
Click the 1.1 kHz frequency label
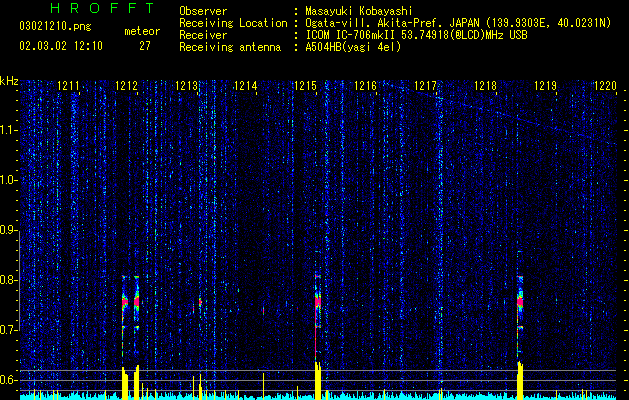(x=9, y=130)
